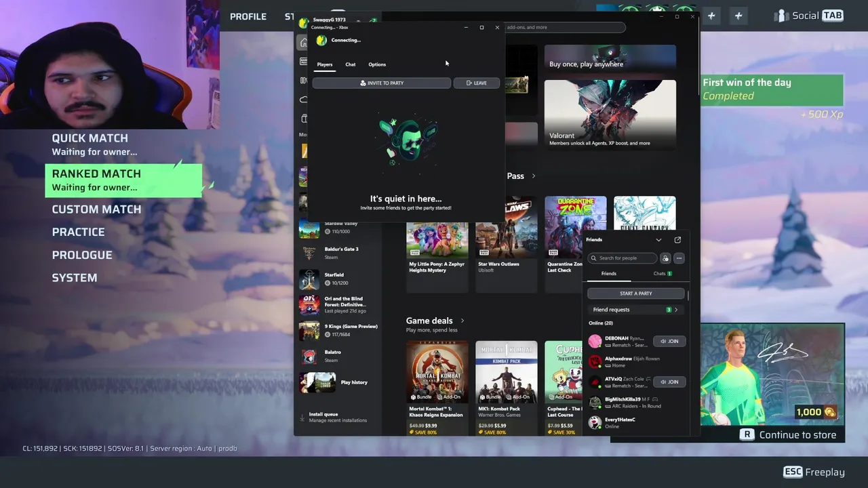Click in Search for people field
This screenshot has height=488, width=868.
(x=623, y=258)
